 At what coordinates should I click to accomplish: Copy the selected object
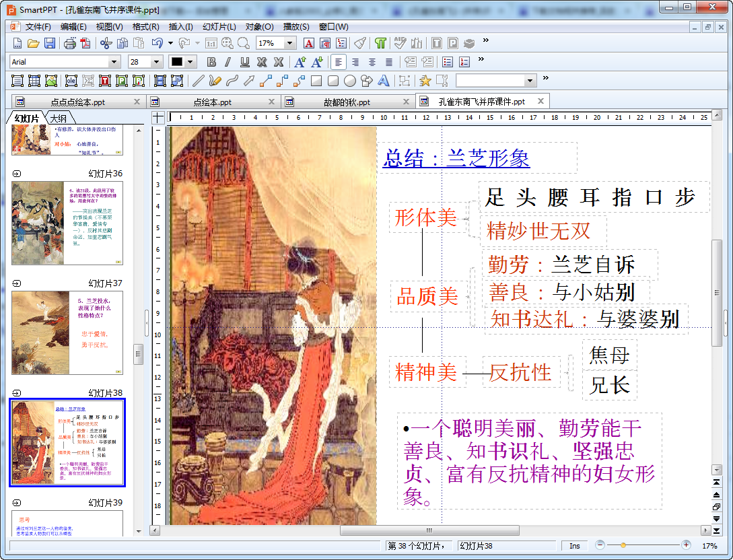click(x=123, y=44)
